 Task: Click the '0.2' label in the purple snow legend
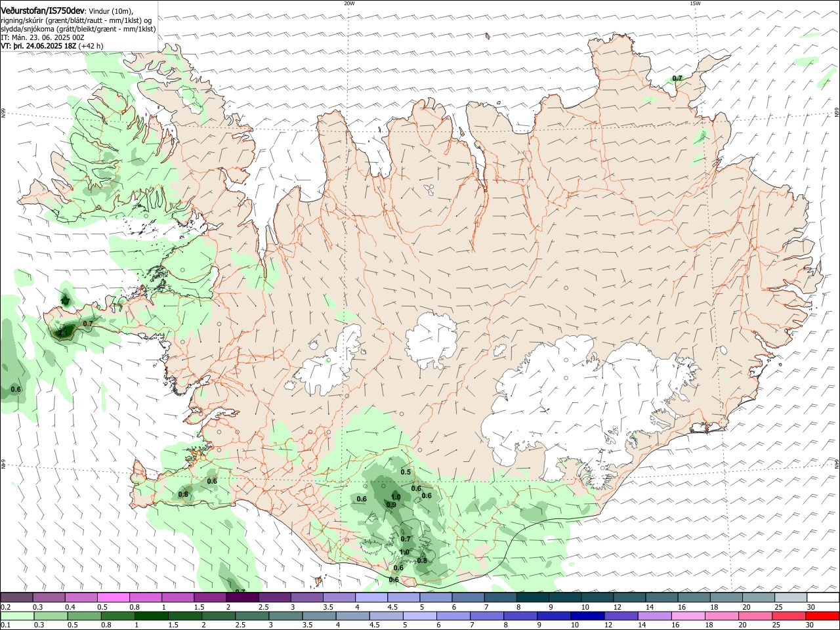click(6, 607)
